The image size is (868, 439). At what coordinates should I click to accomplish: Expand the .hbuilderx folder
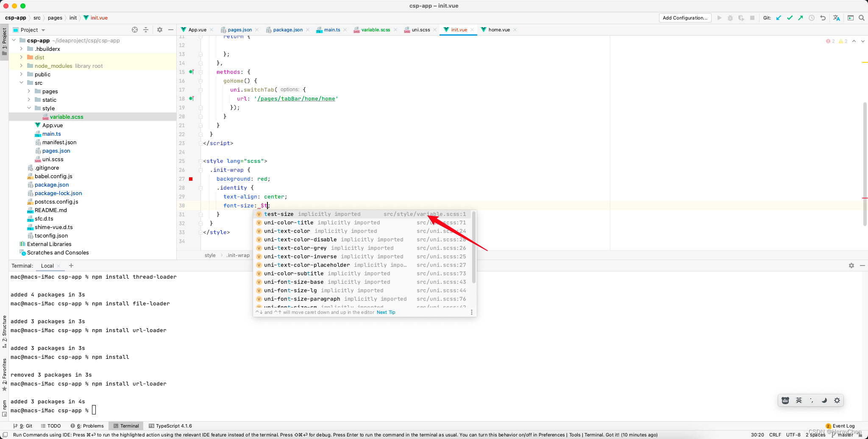point(21,49)
